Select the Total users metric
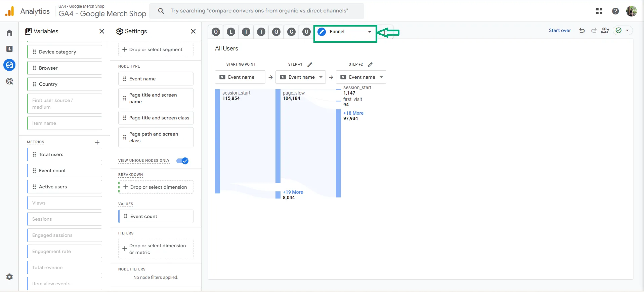 pyautogui.click(x=65, y=154)
